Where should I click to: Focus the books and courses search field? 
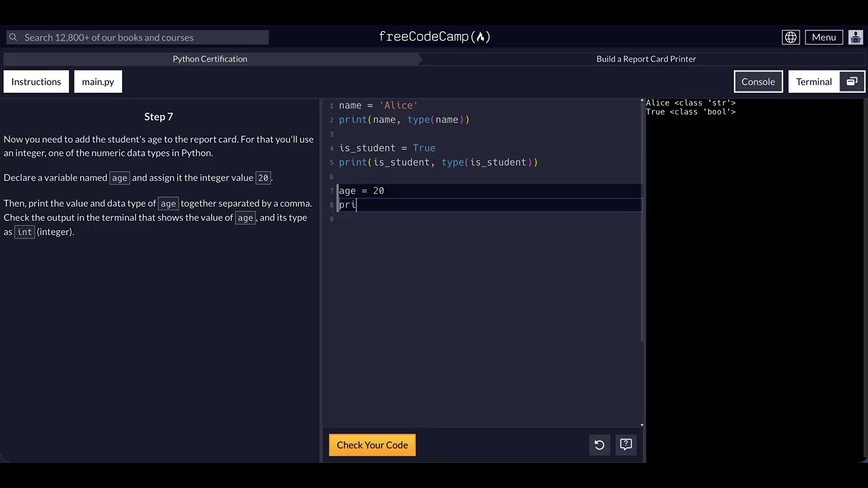click(138, 37)
